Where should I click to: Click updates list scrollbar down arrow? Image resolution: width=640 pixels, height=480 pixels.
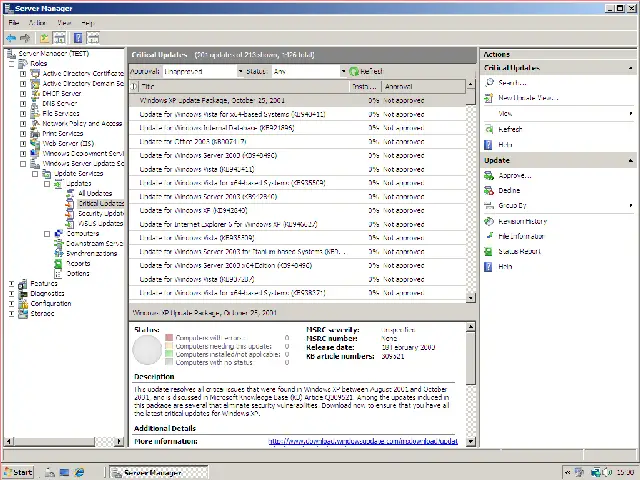[x=471, y=298]
